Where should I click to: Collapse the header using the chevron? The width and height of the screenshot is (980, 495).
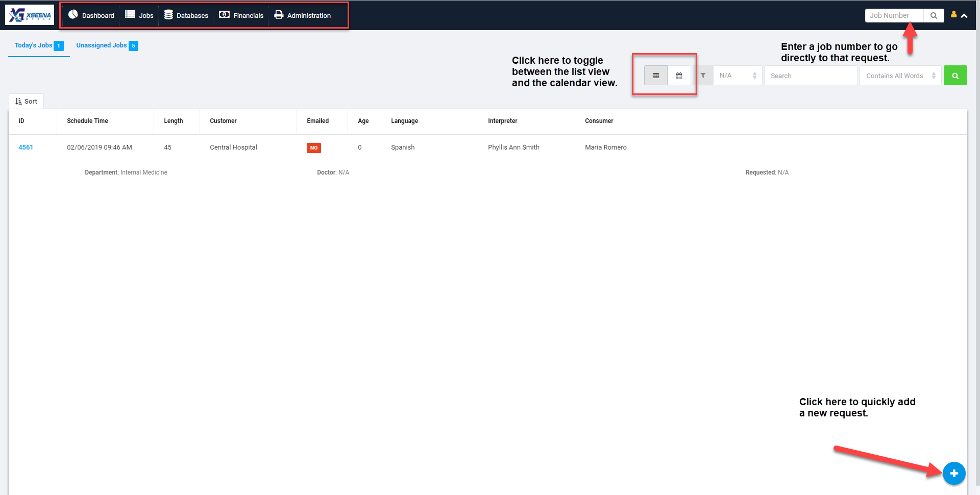click(x=964, y=16)
